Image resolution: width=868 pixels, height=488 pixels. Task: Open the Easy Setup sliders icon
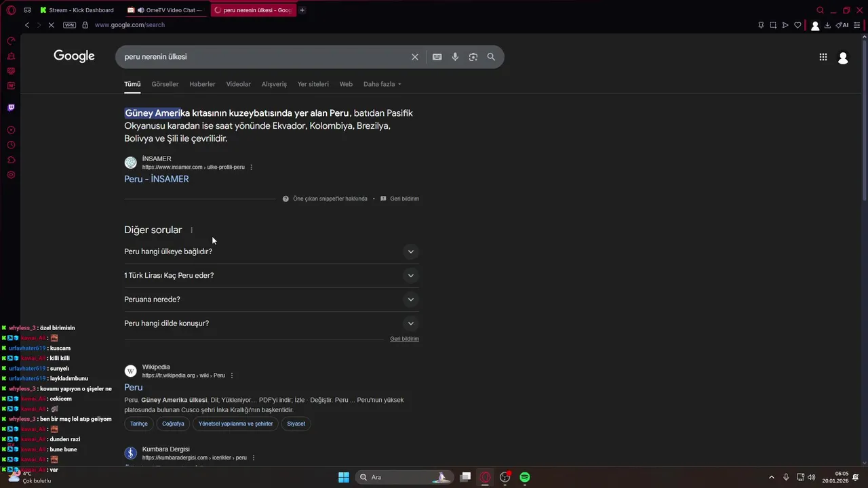pos(857,25)
